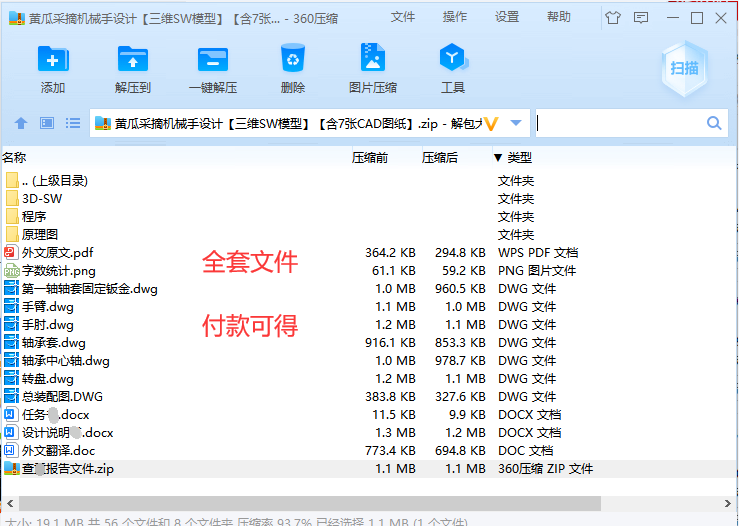The height and width of the screenshot is (526, 739).
Task: Click the search magnifier icon
Action: pos(714,123)
